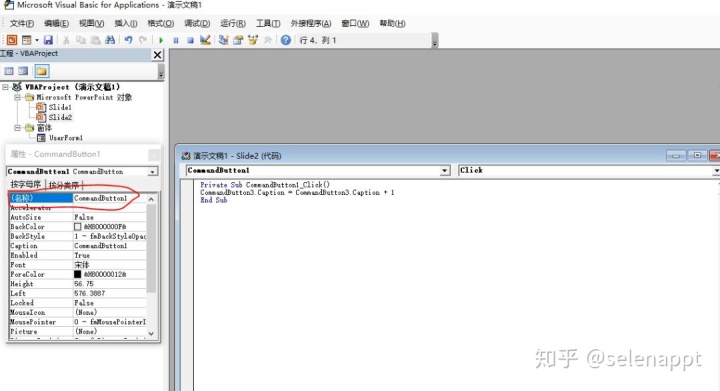Open the 插入(I) menu

point(126,23)
